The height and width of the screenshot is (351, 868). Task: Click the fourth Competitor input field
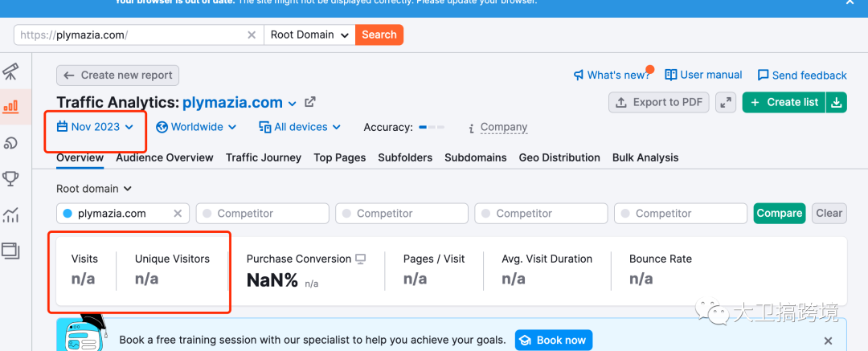coord(681,214)
